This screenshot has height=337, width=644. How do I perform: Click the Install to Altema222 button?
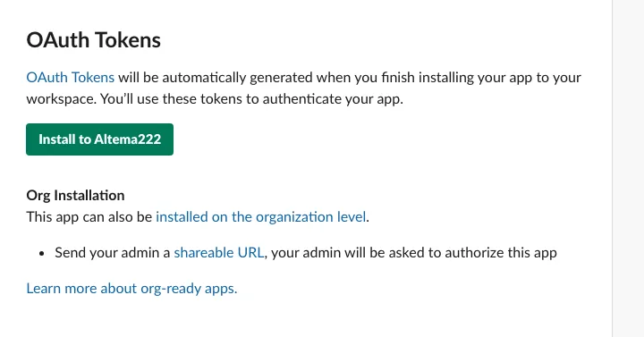(x=99, y=139)
